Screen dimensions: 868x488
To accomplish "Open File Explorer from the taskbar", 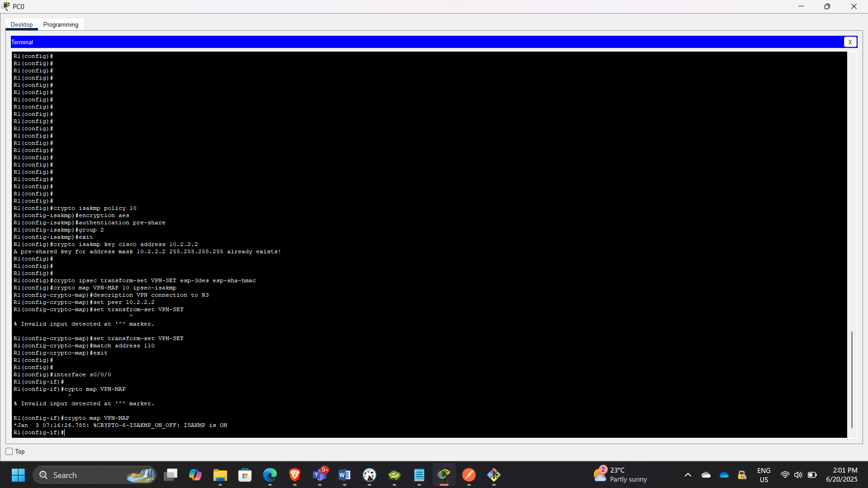I will [x=220, y=475].
